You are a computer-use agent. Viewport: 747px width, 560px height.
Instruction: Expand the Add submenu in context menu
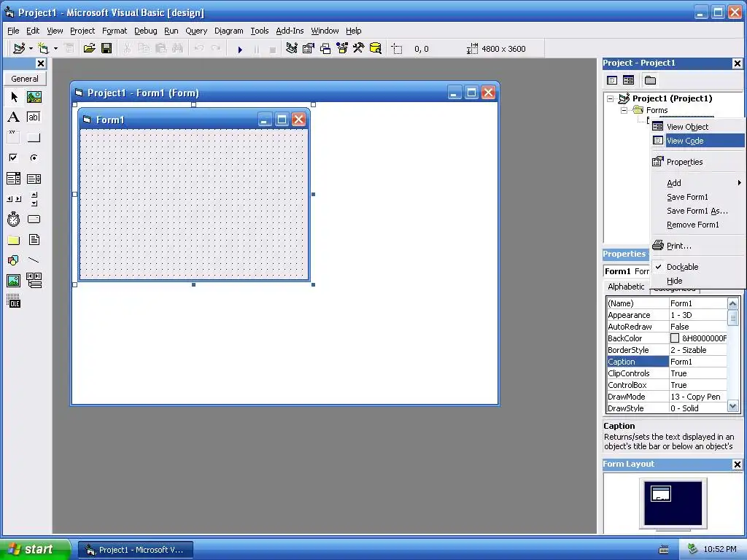tap(698, 183)
